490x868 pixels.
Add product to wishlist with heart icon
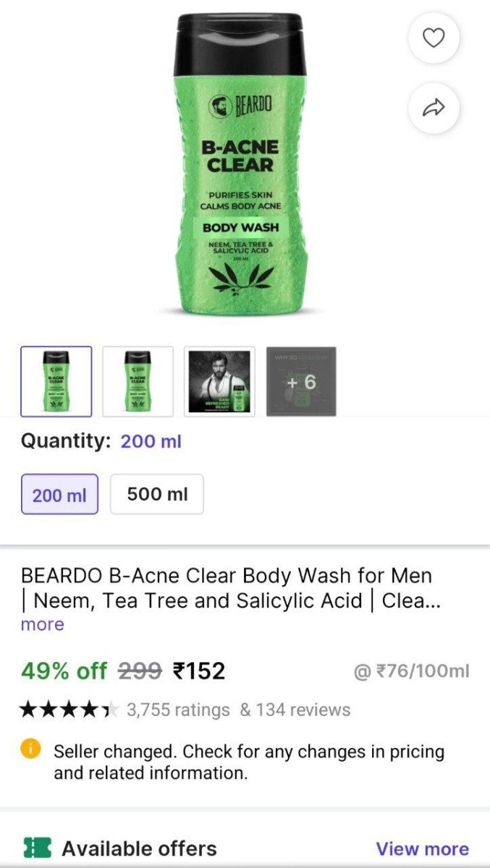[x=434, y=38]
